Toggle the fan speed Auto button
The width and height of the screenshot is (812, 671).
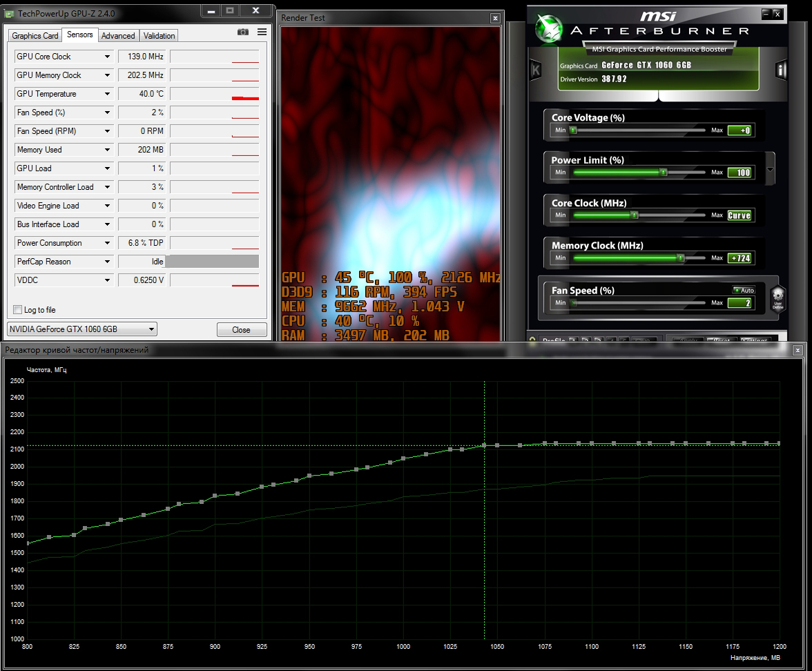coord(744,291)
